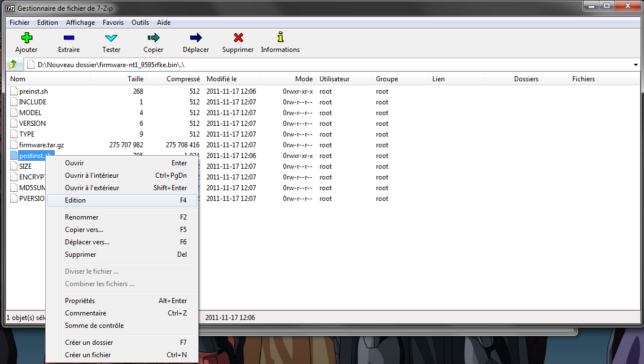
Task: Choose Déplacer vers... in context menu
Action: (x=122, y=242)
